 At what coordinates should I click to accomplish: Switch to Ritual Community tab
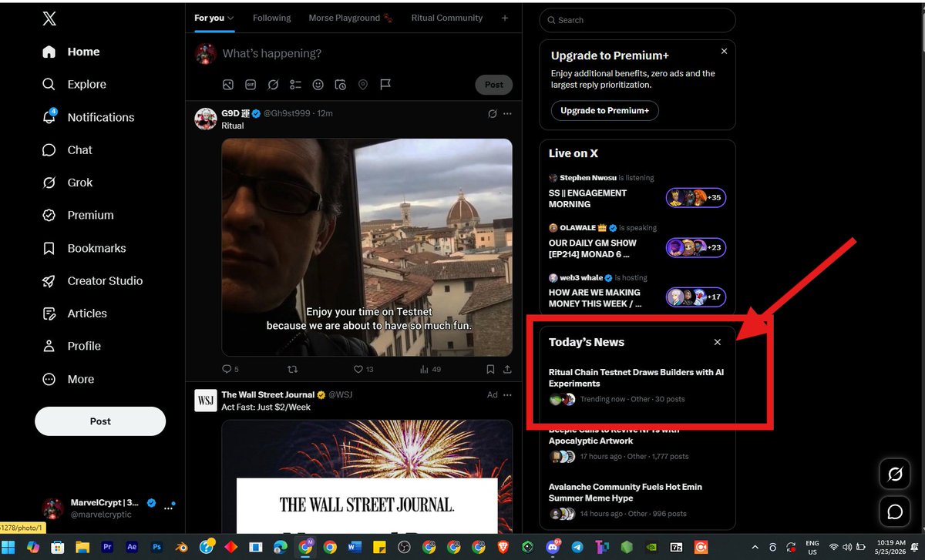tap(447, 18)
